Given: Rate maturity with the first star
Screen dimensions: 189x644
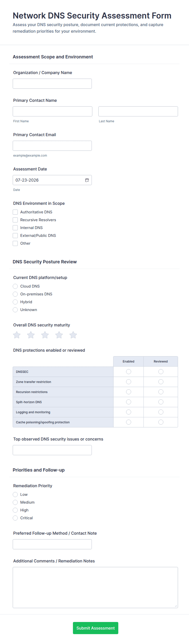Looking at the screenshot, I should click(x=17, y=335).
